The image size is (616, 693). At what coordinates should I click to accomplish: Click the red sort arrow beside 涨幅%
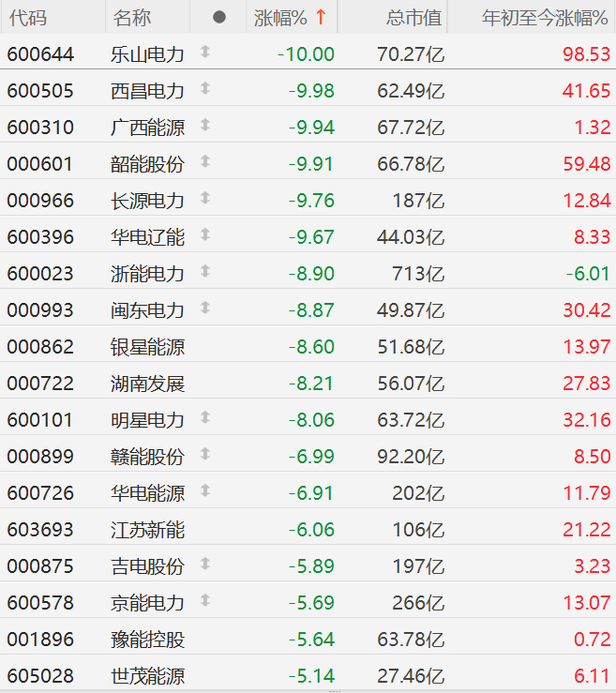(x=322, y=17)
